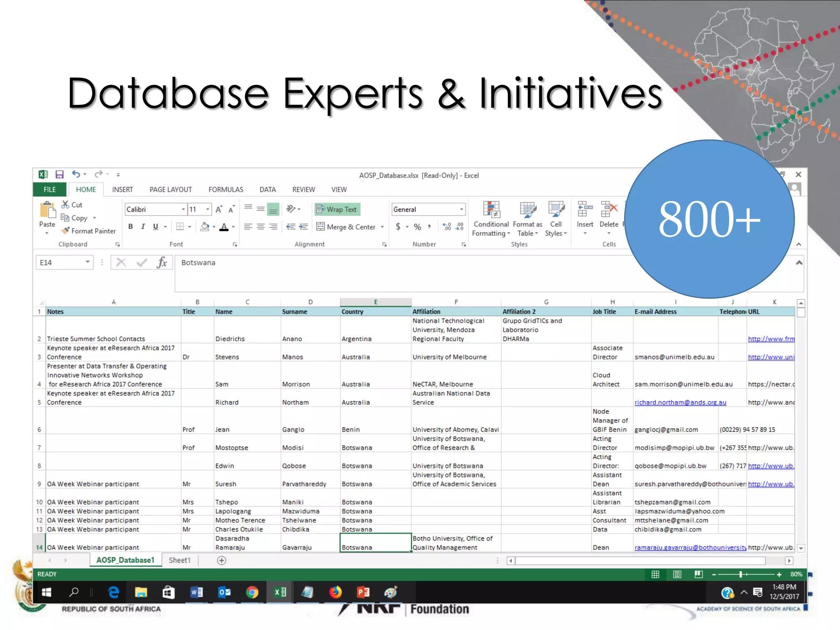Screen dimensions: 840x630
Task: Click Decrease Decimal icon
Action: point(460,227)
